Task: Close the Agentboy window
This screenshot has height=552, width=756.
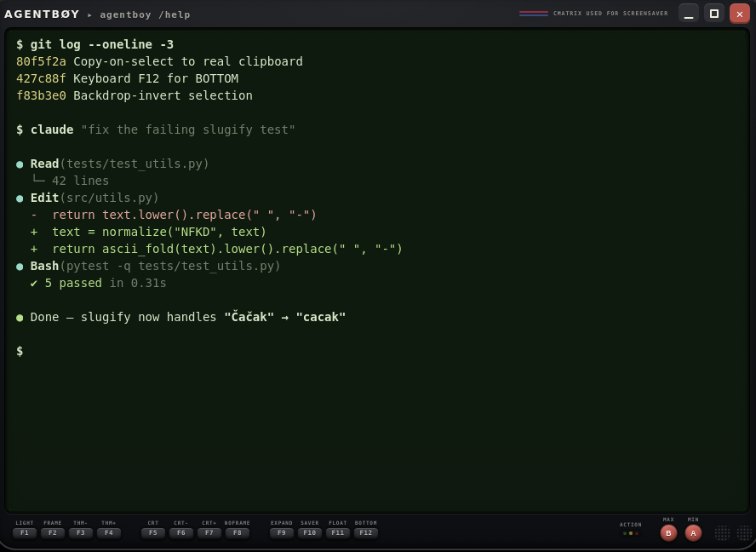Action: [740, 14]
